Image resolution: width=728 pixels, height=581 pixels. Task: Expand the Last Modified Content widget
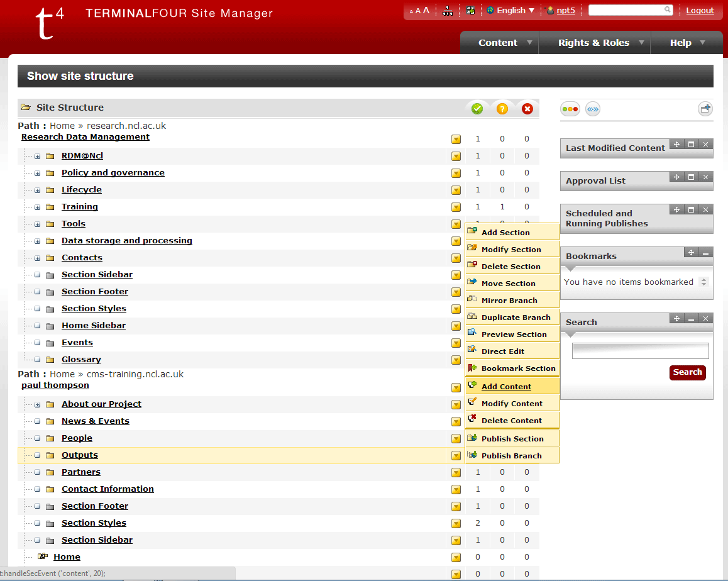691,144
